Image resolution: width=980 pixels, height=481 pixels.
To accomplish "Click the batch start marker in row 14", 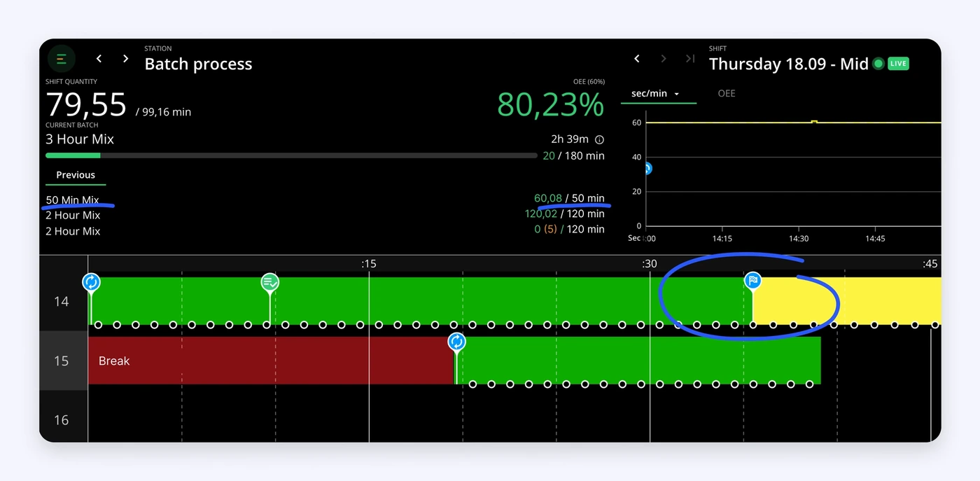I will [x=91, y=282].
